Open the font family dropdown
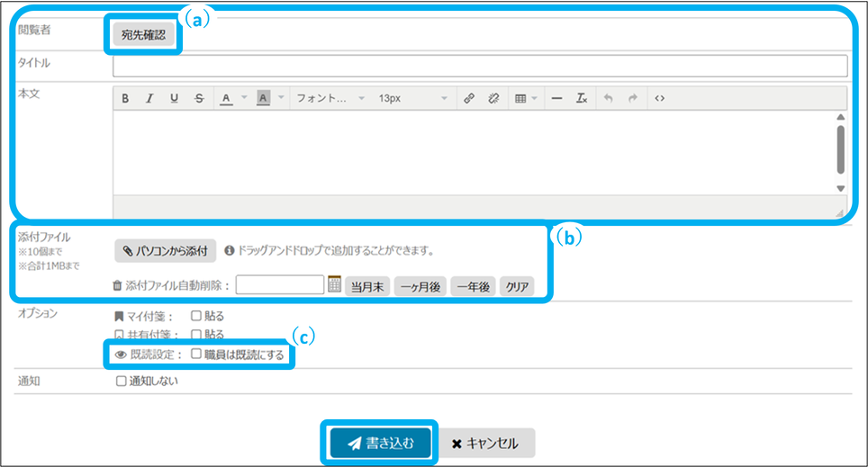 [x=330, y=98]
